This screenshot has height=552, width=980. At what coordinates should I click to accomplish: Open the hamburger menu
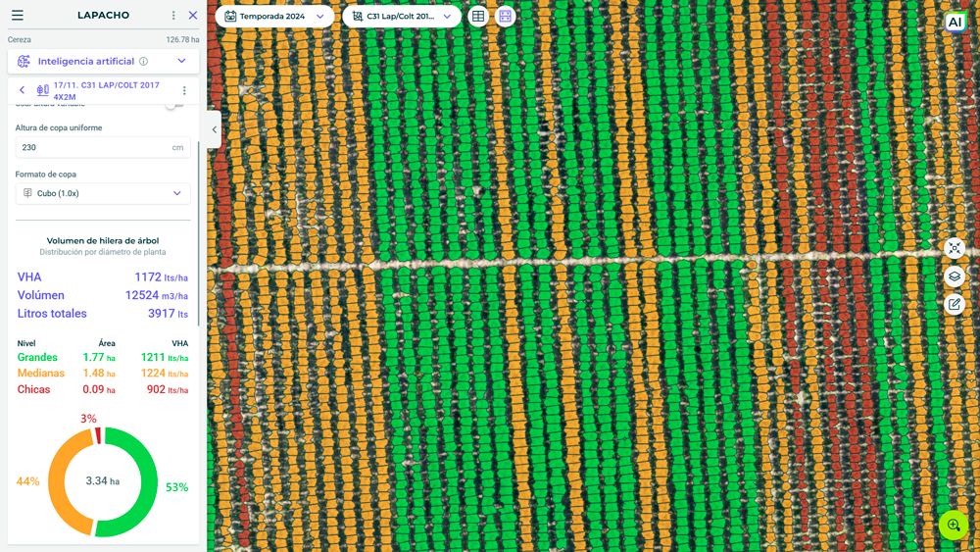[x=17, y=16]
